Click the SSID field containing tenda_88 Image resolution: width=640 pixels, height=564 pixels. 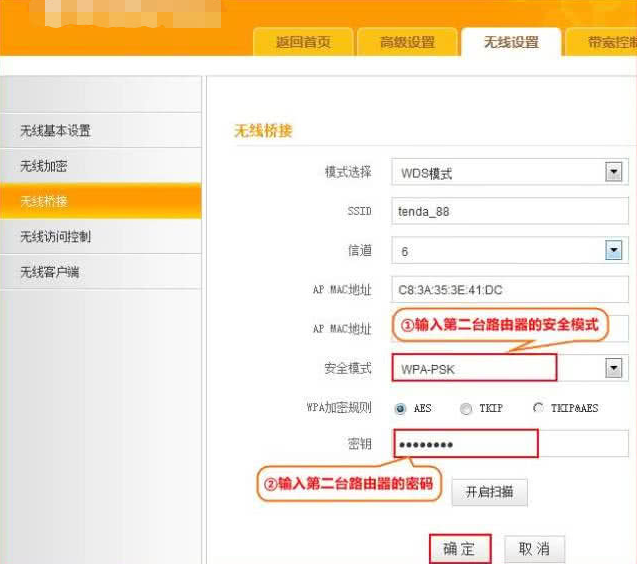click(508, 212)
